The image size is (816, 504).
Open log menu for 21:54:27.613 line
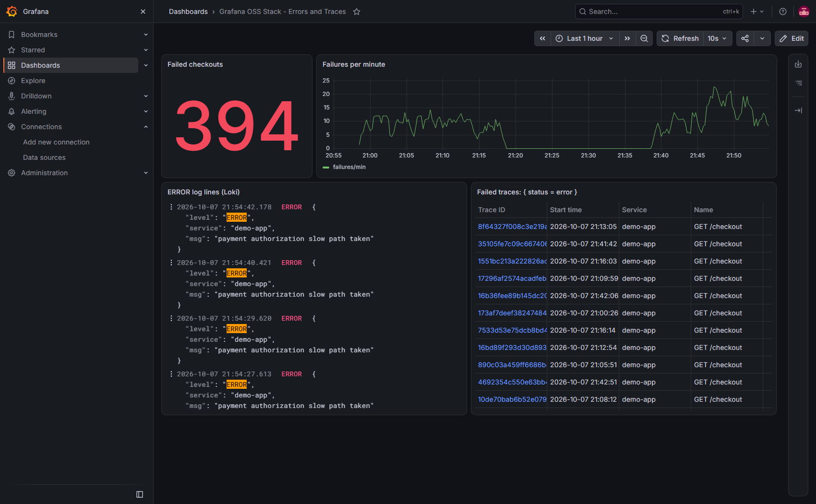click(x=171, y=374)
